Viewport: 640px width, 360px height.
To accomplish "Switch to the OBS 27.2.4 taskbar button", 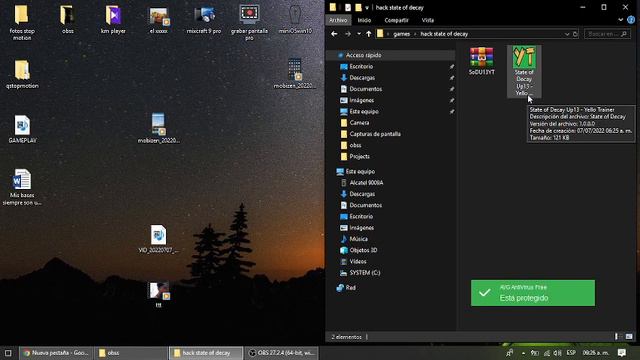I will coord(282,353).
